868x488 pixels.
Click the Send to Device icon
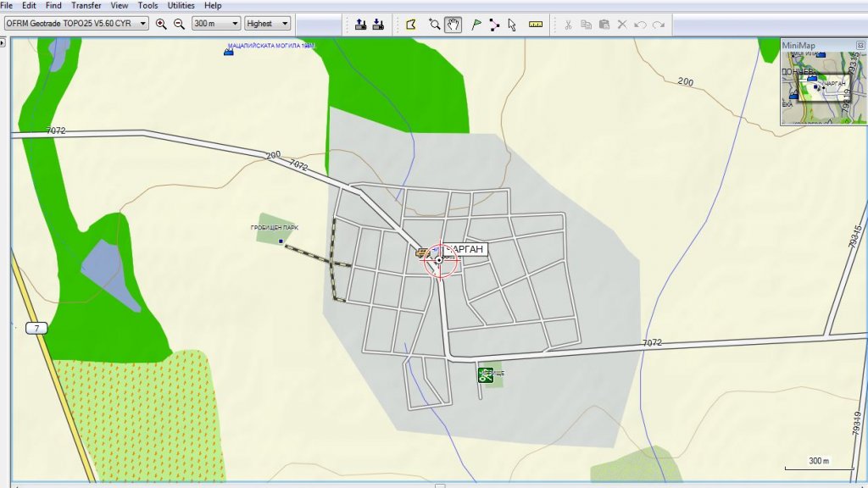point(361,24)
